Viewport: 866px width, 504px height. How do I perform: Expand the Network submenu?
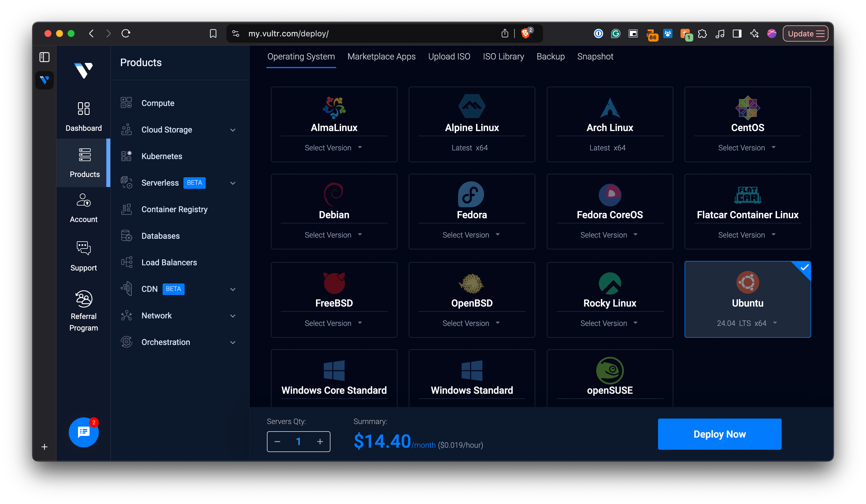(233, 316)
